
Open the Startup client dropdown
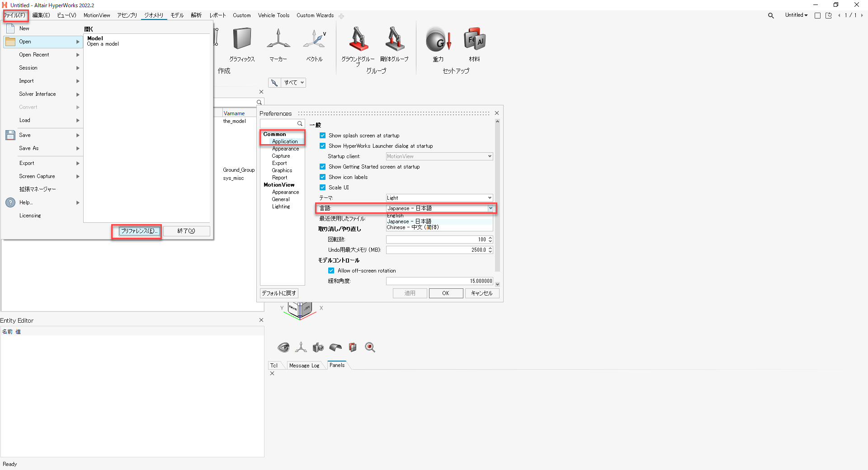[490, 156]
